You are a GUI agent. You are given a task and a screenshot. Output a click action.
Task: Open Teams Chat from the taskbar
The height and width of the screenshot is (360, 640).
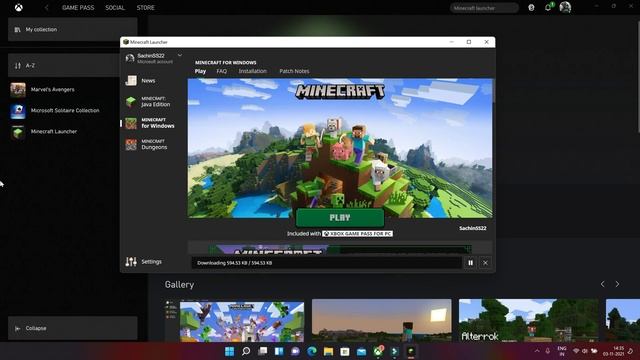click(295, 351)
